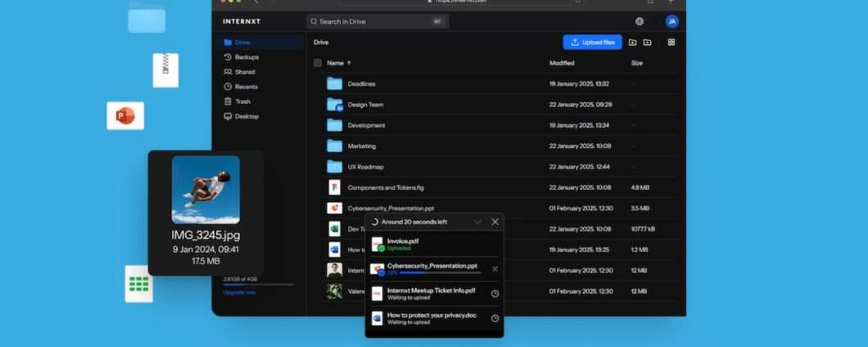Open the Marketing folder icon
868x347 pixels.
tap(334, 146)
